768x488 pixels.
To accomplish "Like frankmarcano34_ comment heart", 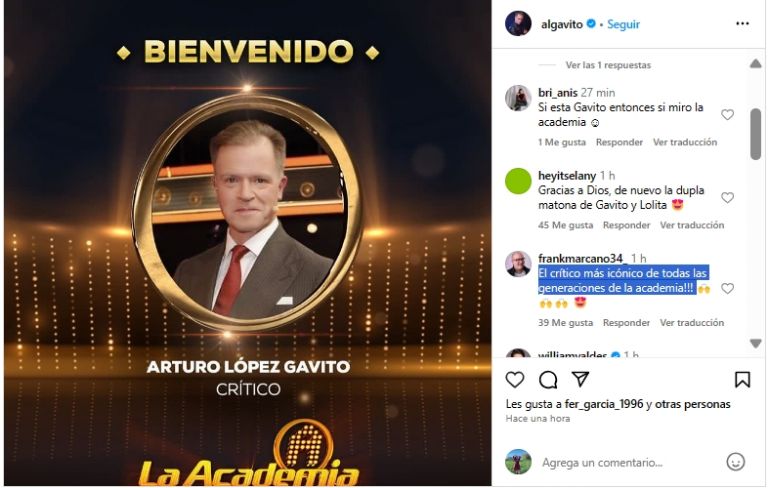I will pos(727,289).
